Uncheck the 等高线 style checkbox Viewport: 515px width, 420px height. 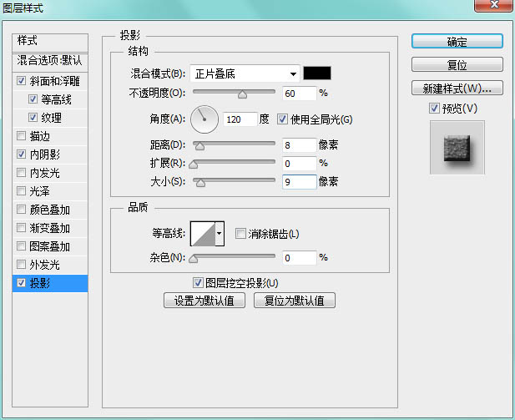pos(33,99)
